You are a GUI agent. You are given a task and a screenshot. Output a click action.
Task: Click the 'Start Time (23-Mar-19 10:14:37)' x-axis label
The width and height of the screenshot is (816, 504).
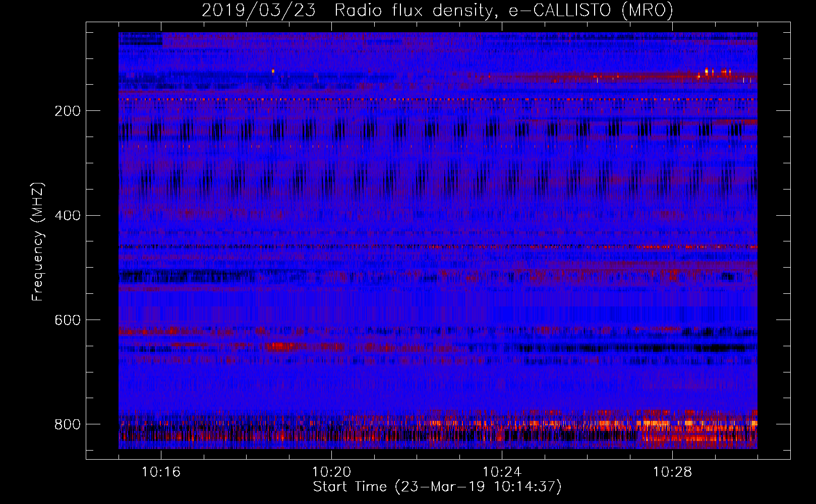click(x=437, y=487)
